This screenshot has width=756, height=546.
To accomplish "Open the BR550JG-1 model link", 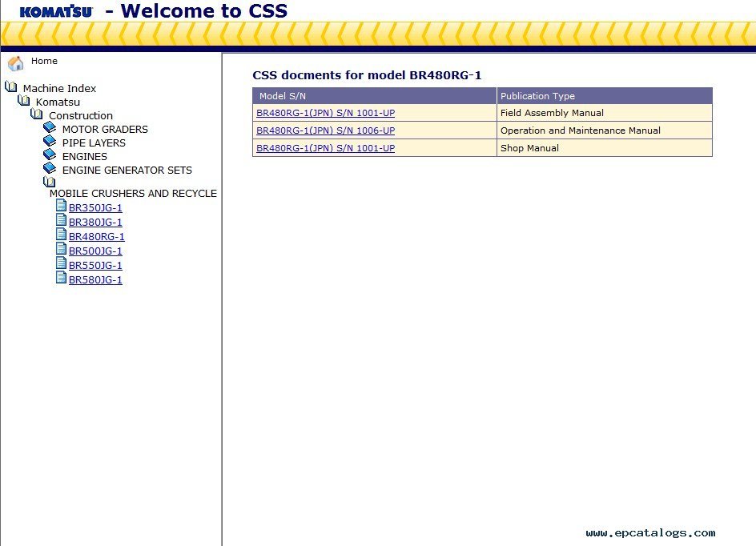I will 95,266.
